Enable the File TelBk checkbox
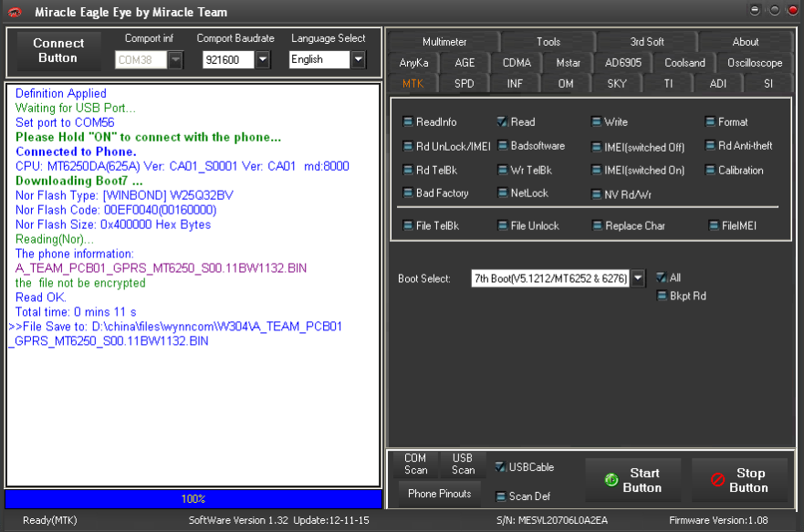 [408, 225]
